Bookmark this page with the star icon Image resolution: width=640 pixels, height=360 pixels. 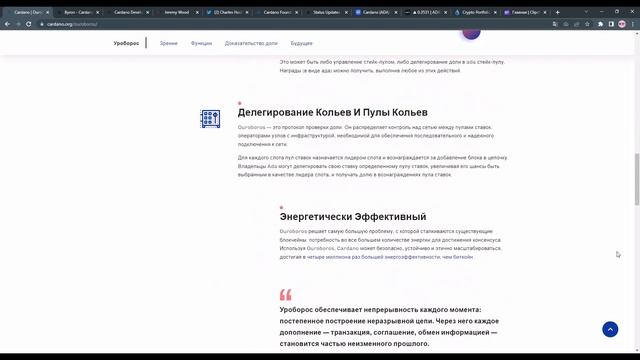coord(587,24)
